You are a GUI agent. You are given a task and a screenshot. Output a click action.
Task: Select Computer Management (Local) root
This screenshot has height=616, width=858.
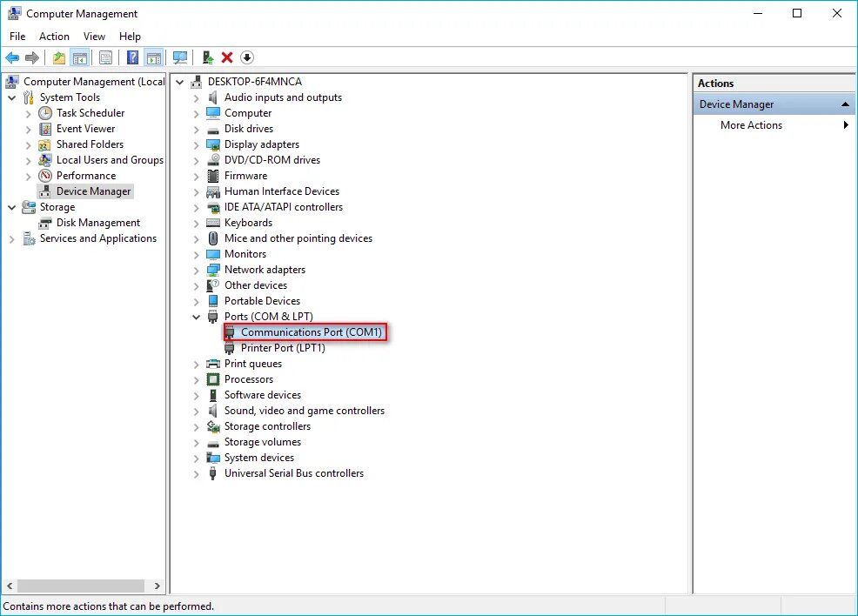click(x=94, y=82)
